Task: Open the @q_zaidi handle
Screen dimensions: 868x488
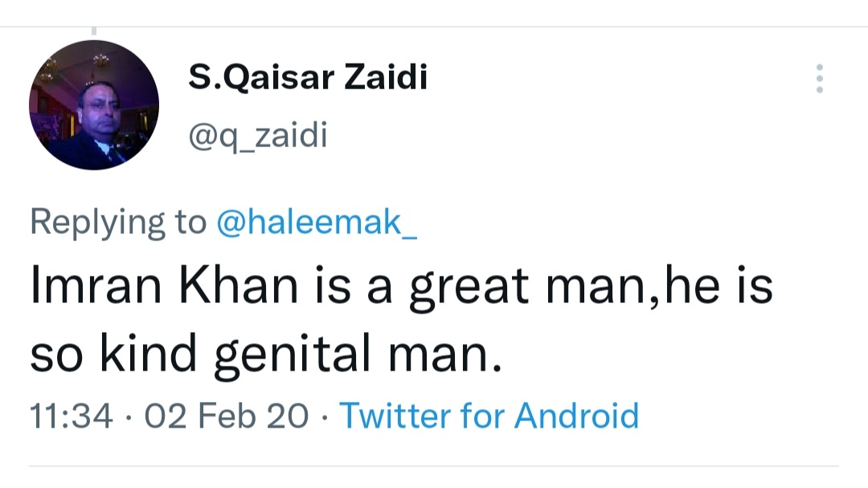Action: pyautogui.click(x=258, y=136)
